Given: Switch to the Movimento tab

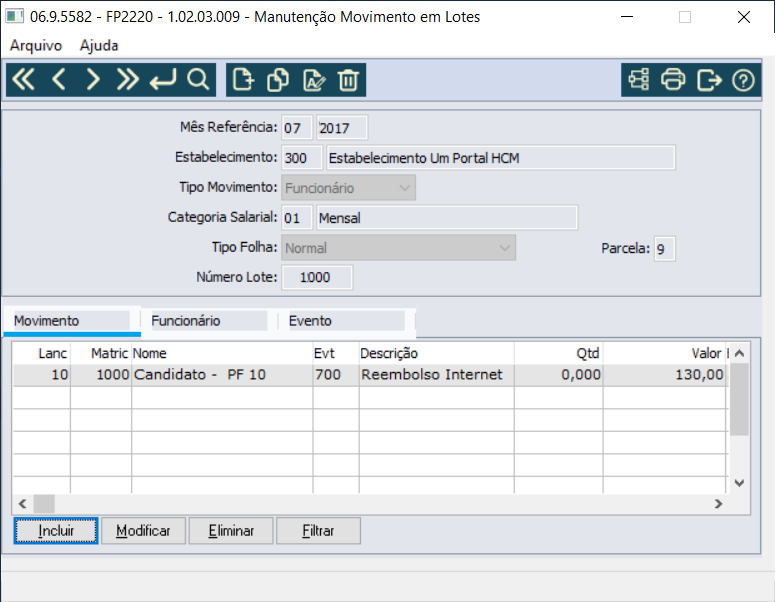Looking at the screenshot, I should (x=72, y=321).
